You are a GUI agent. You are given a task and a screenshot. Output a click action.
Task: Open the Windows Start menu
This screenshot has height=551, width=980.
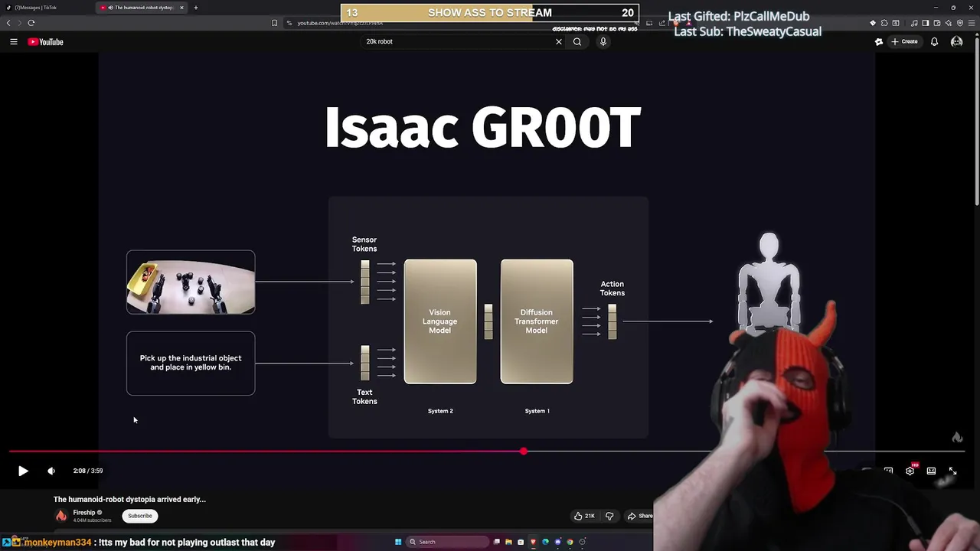pos(398,542)
